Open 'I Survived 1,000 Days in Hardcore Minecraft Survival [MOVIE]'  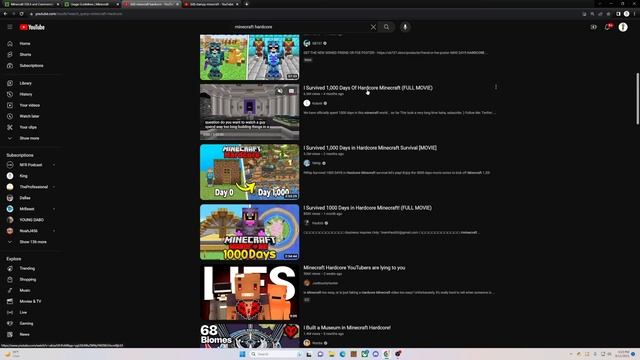tap(370, 148)
